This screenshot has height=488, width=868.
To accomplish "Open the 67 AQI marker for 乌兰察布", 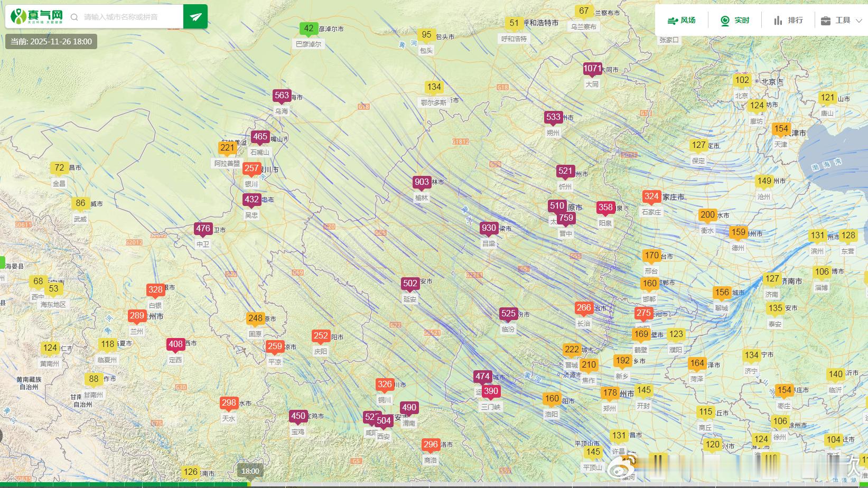I will coord(584,12).
